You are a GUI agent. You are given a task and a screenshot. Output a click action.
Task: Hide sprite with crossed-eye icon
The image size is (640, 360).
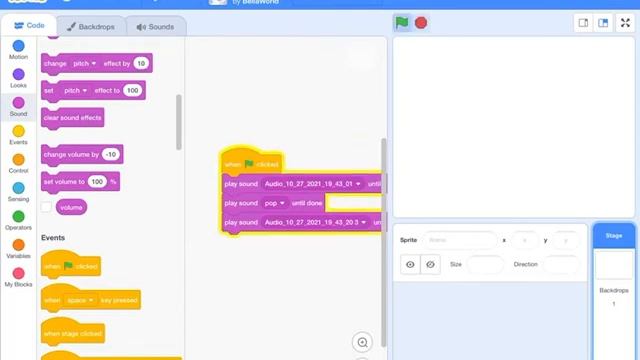430,264
